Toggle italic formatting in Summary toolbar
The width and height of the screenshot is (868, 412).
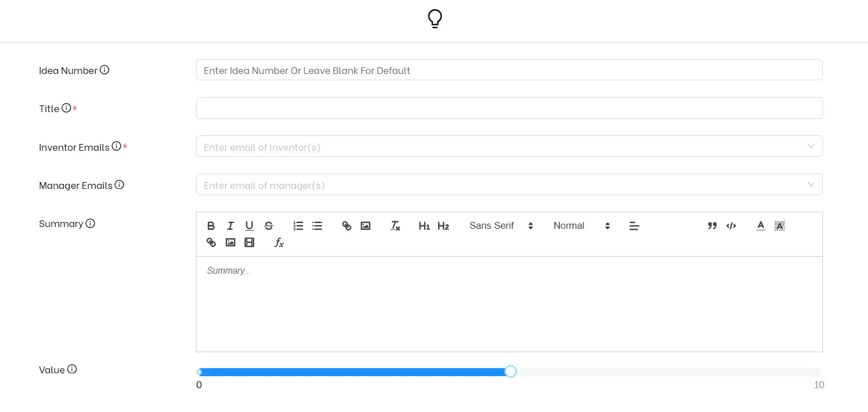pyautogui.click(x=230, y=226)
